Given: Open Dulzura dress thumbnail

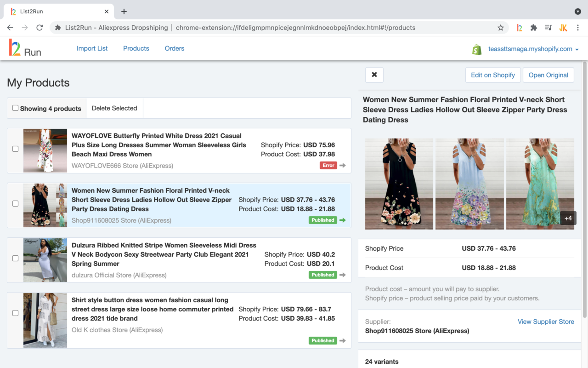Looking at the screenshot, I should (45, 260).
